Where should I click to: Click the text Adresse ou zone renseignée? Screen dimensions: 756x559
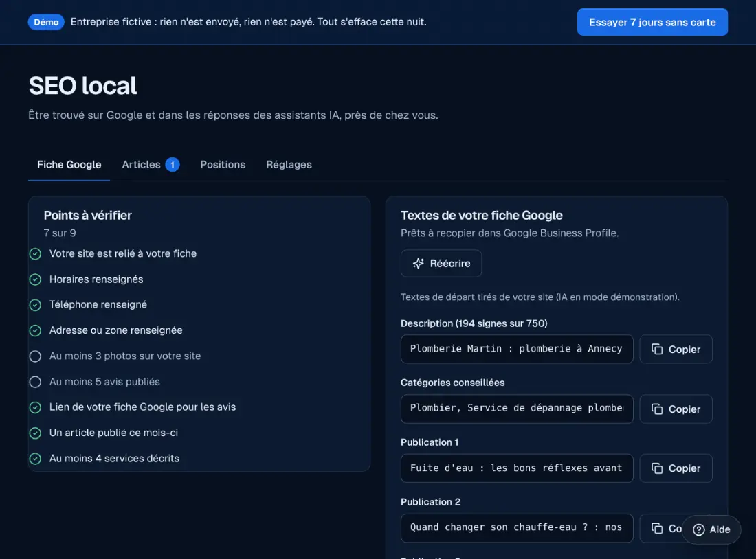click(x=115, y=330)
